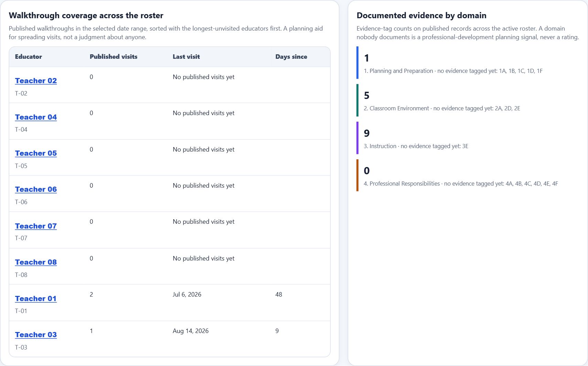Click the T-06 educator ID
Viewport: 588px width, 366px height.
(21, 202)
